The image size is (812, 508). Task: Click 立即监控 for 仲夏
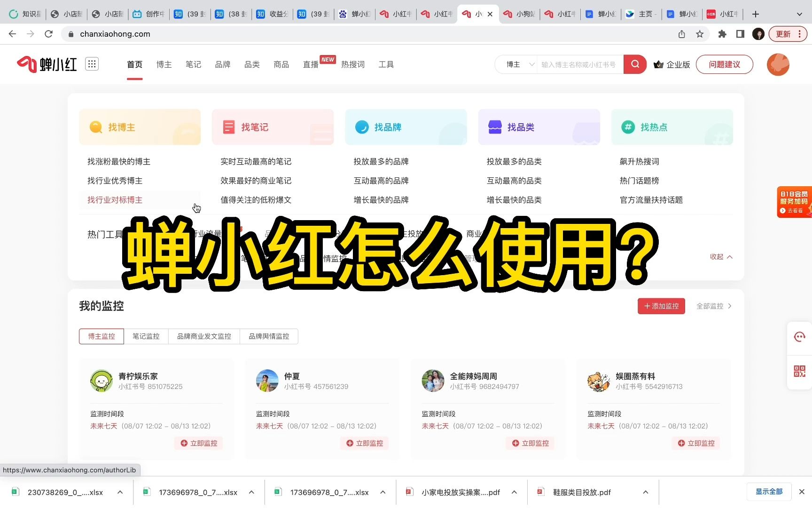point(365,443)
